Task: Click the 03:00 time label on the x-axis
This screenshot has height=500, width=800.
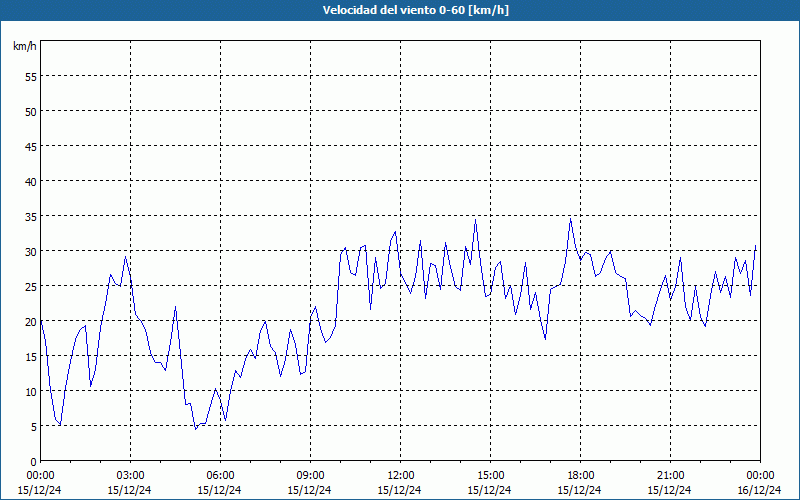Action: pyautogui.click(x=130, y=476)
